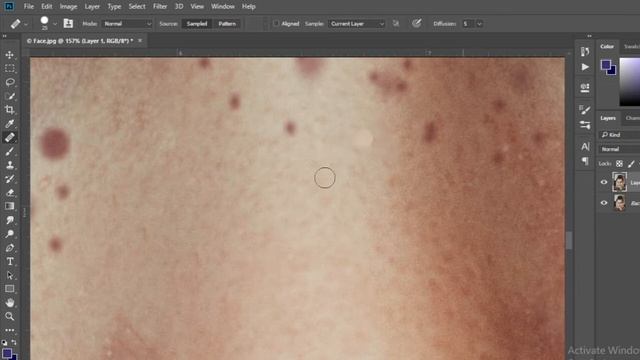This screenshot has width=640, height=360.
Task: Open the Window menu
Action: click(x=223, y=7)
